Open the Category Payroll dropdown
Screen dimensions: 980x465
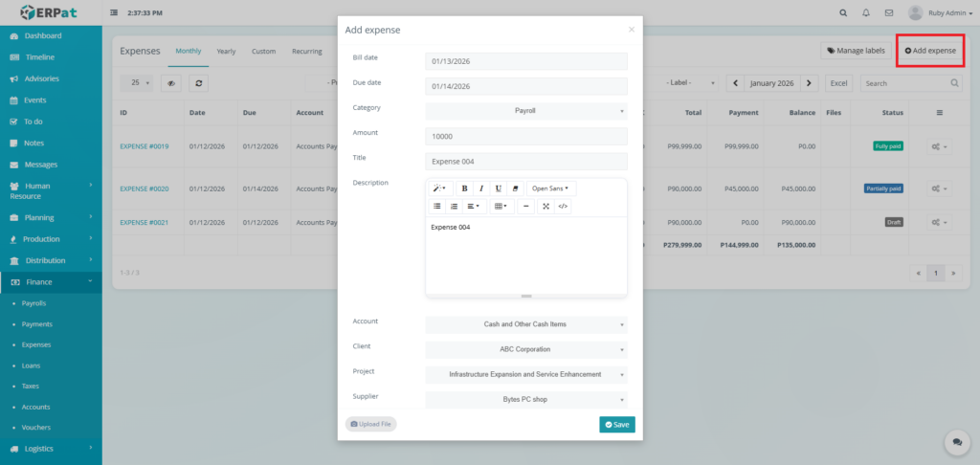coord(526,111)
